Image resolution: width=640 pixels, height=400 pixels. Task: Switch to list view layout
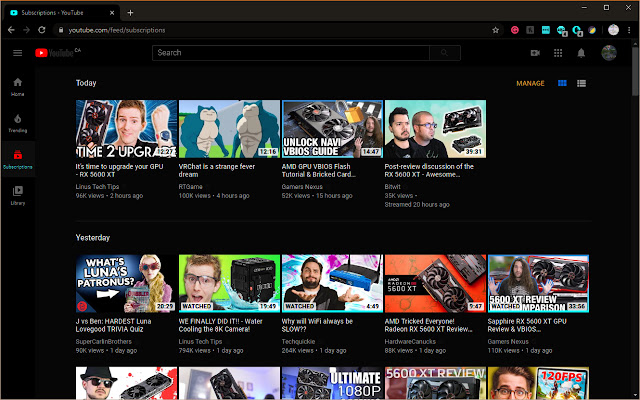tap(582, 83)
